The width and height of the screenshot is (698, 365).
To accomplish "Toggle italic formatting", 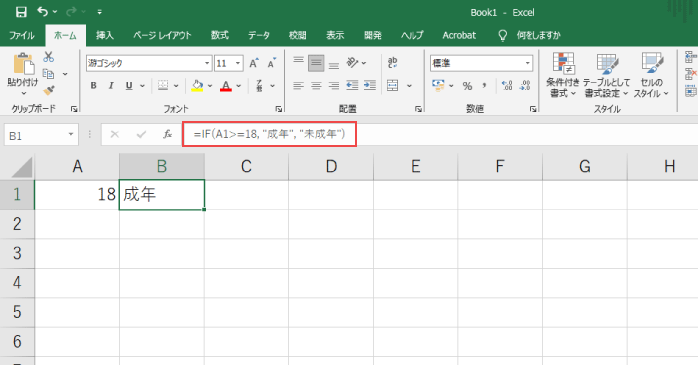I will tap(111, 85).
